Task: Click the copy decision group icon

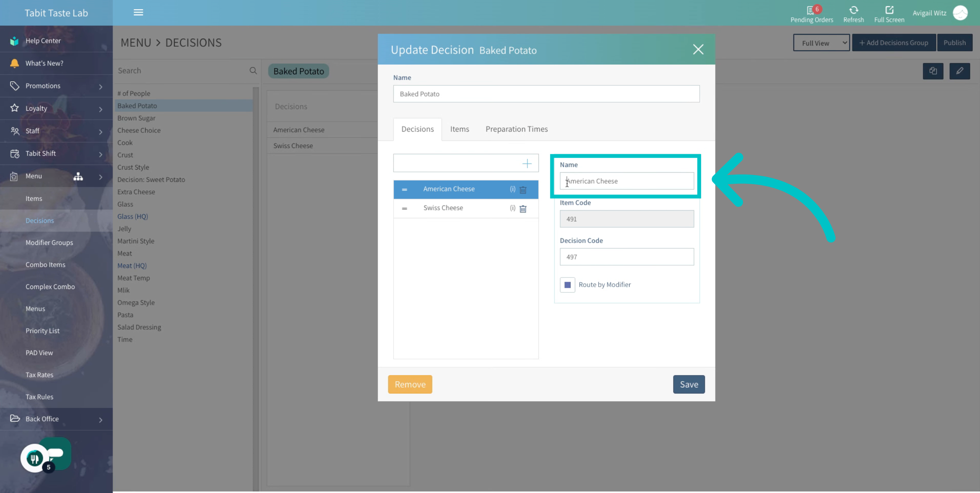Action: [x=933, y=71]
